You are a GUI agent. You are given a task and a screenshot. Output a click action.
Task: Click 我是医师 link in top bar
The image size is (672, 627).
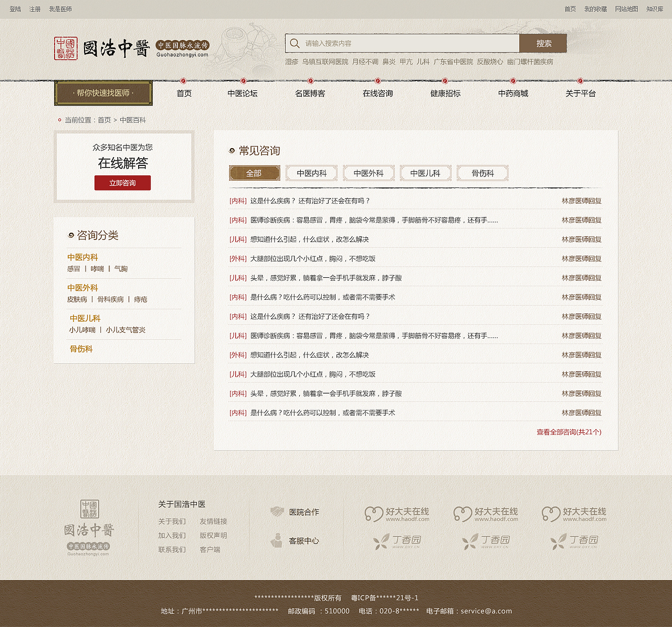pos(60,9)
